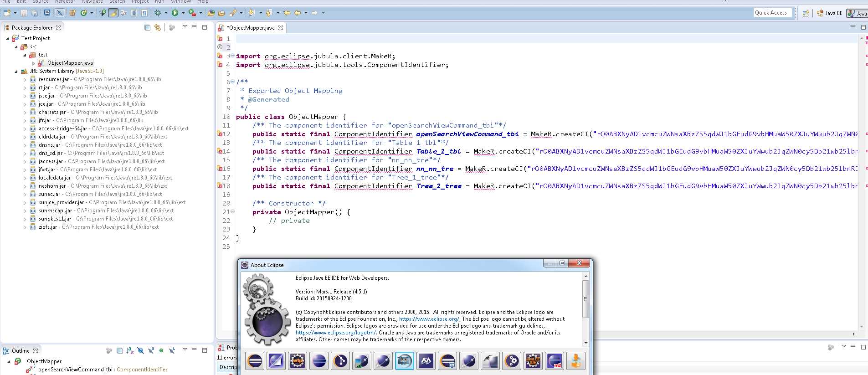Image resolution: width=868 pixels, height=375 pixels.
Task: Collapse the Javadoc fold at line 6
Action: click(x=232, y=82)
